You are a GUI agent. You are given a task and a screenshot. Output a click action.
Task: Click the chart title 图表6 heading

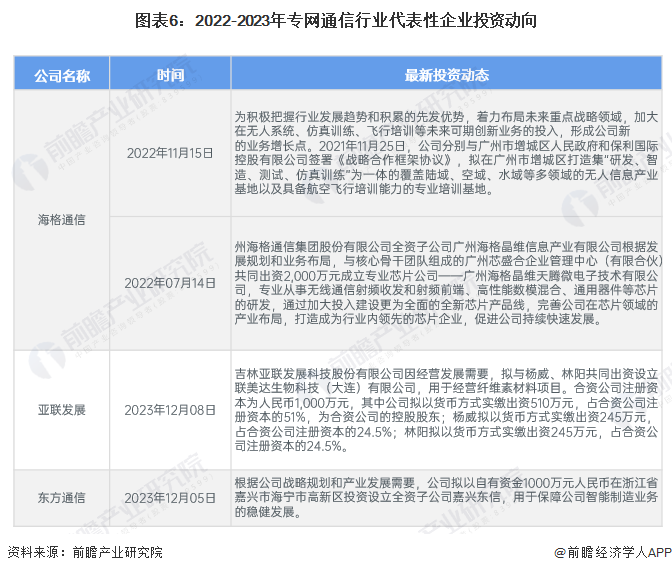(335, 22)
